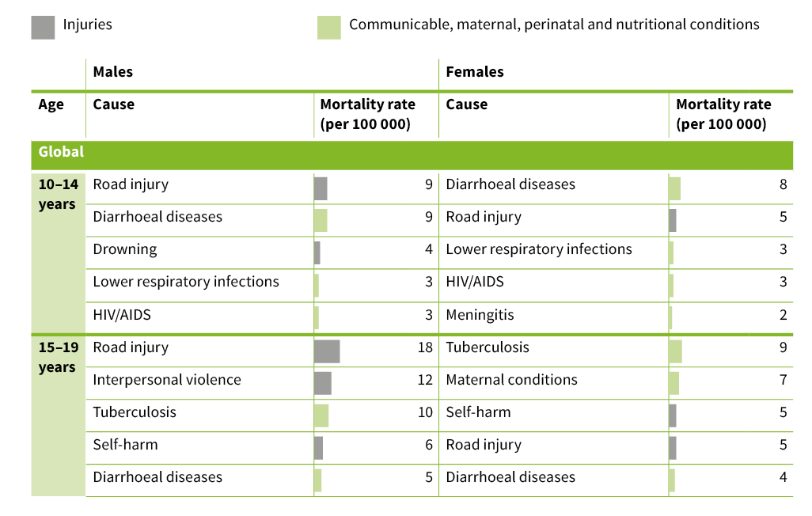Select the Males column header
This screenshot has height=516, width=812.
[113, 72]
